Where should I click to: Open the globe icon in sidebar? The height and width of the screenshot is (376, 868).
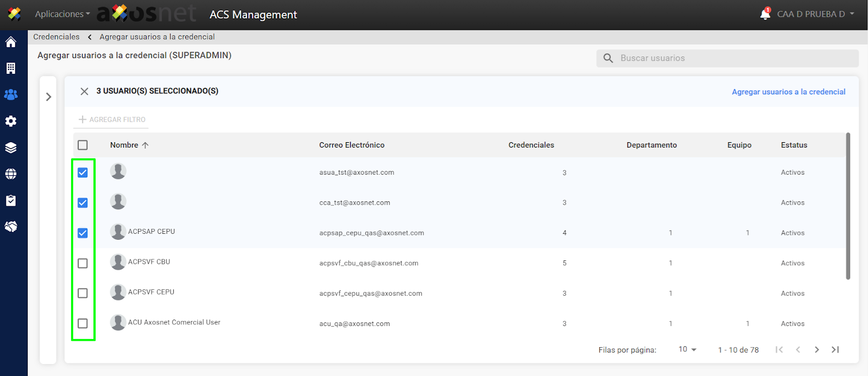pyautogui.click(x=11, y=174)
